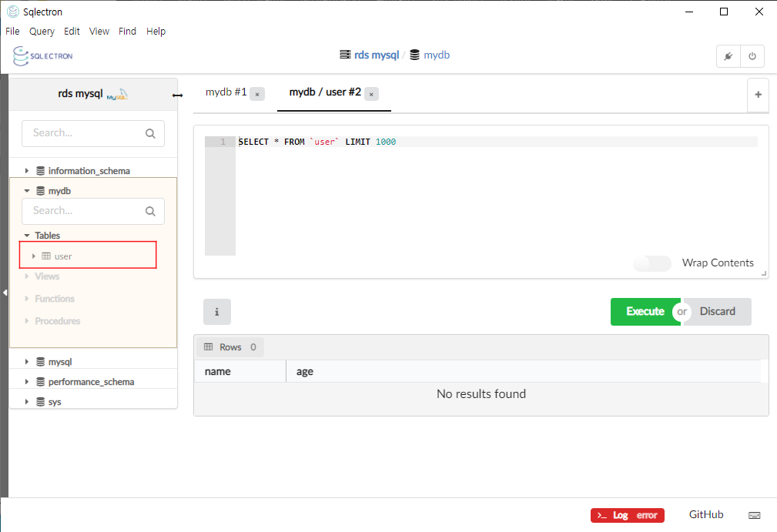Expand the Procedures section

(27, 321)
